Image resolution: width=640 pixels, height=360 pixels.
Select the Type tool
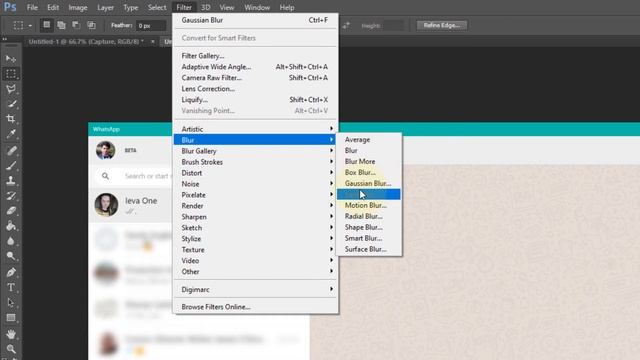(x=11, y=287)
